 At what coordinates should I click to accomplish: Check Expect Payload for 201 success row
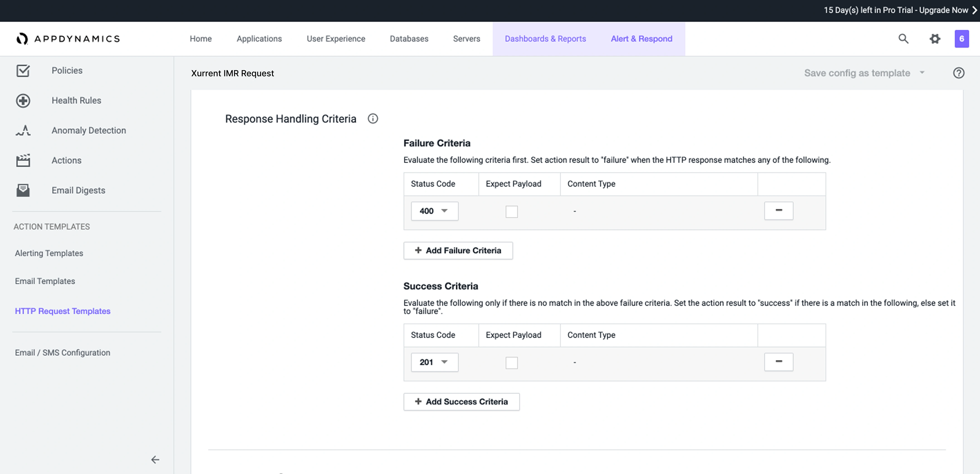click(511, 363)
